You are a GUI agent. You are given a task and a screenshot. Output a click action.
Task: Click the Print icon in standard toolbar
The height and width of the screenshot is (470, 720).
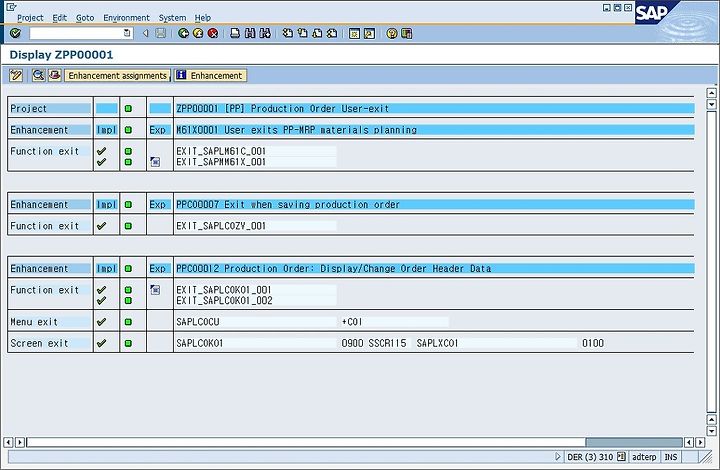(x=235, y=33)
